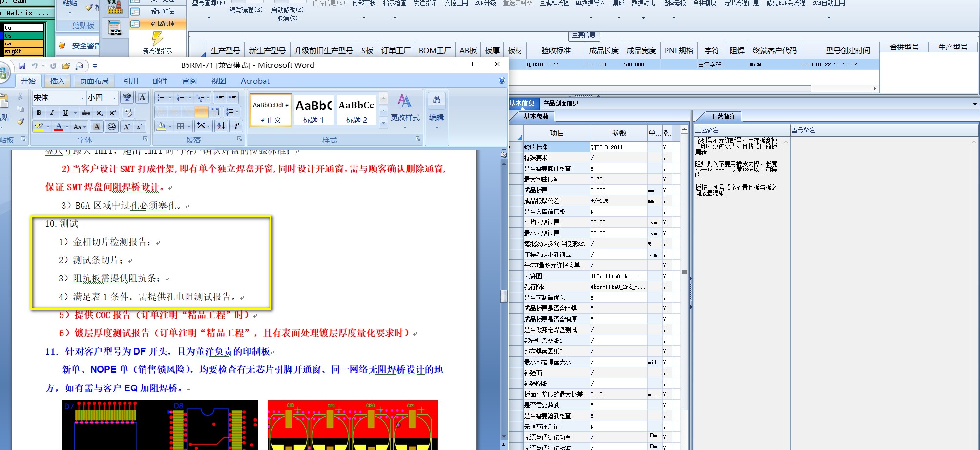The width and height of the screenshot is (980, 450).
Task: Select 工艺备注 tab
Action: (x=723, y=116)
